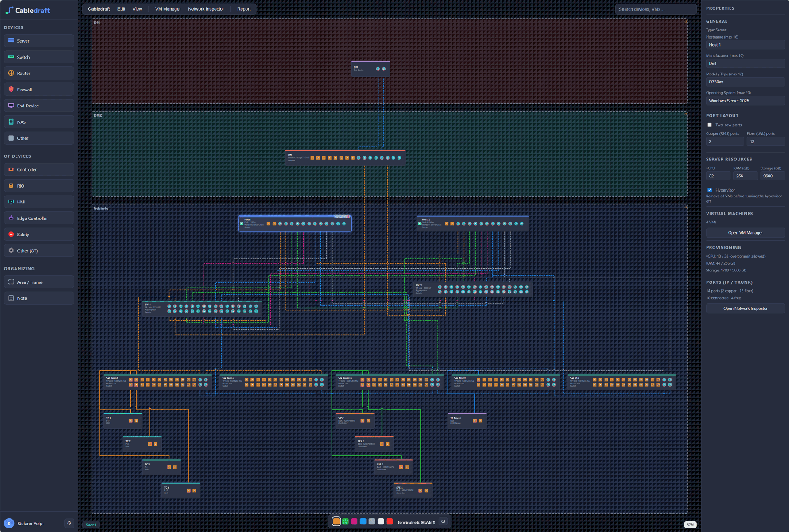
Task: Open Network Inspector from the menu bar
Action: point(206,9)
